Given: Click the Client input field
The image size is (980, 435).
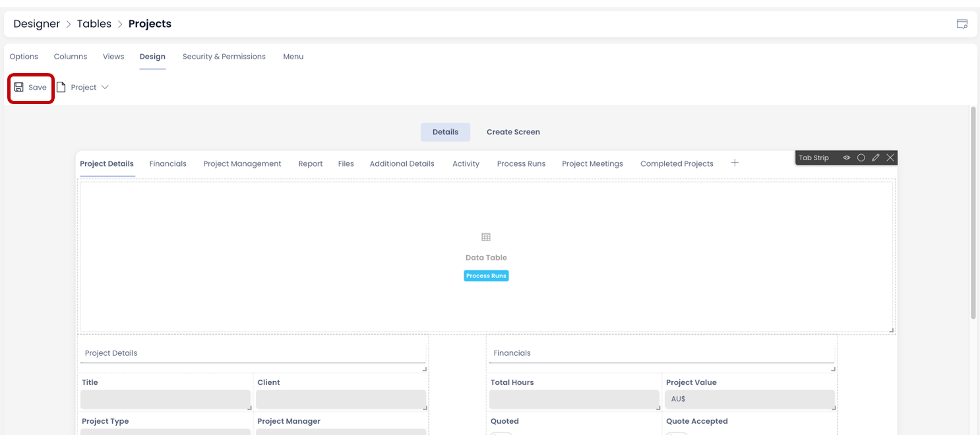Looking at the screenshot, I should 341,399.
